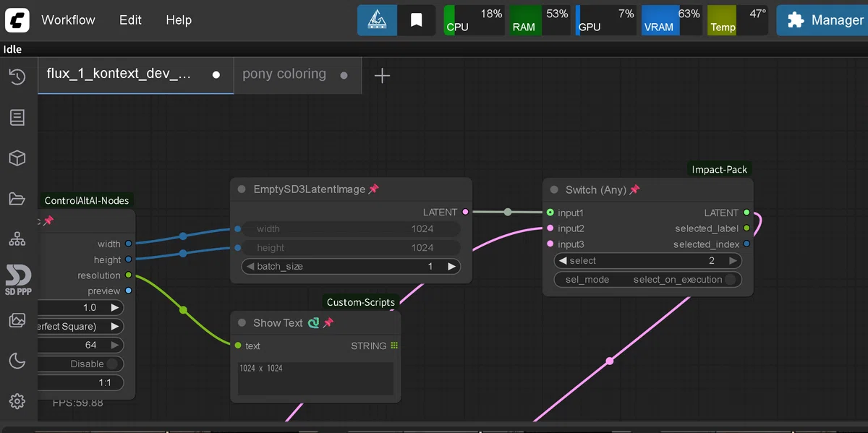
Task: Click the green snake icon on Show Text
Action: pyautogui.click(x=313, y=323)
